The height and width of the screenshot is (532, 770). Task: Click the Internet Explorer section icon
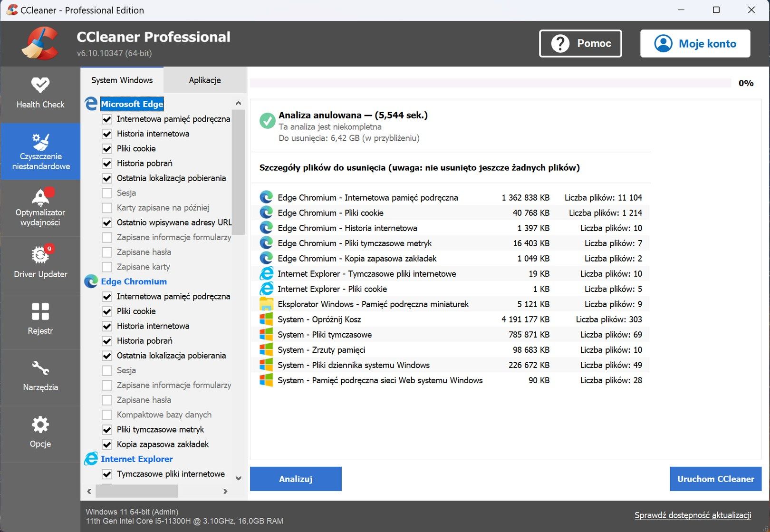(x=91, y=459)
